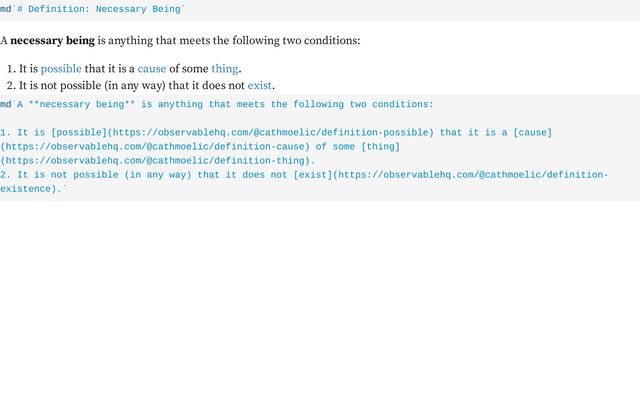Click the definition-possible URL in the source
This screenshot has height=400, width=640.
[270, 132]
